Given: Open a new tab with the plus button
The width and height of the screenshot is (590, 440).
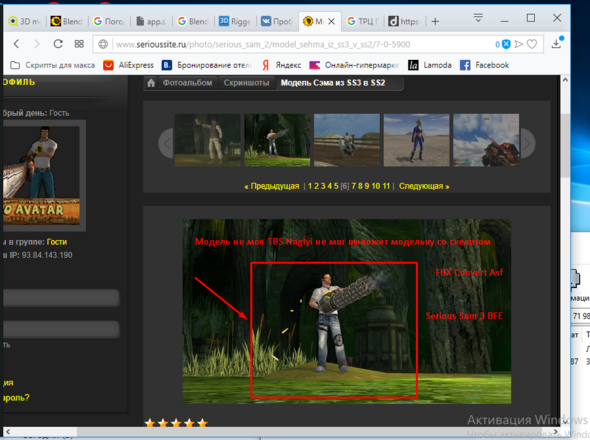Looking at the screenshot, I should (x=435, y=21).
